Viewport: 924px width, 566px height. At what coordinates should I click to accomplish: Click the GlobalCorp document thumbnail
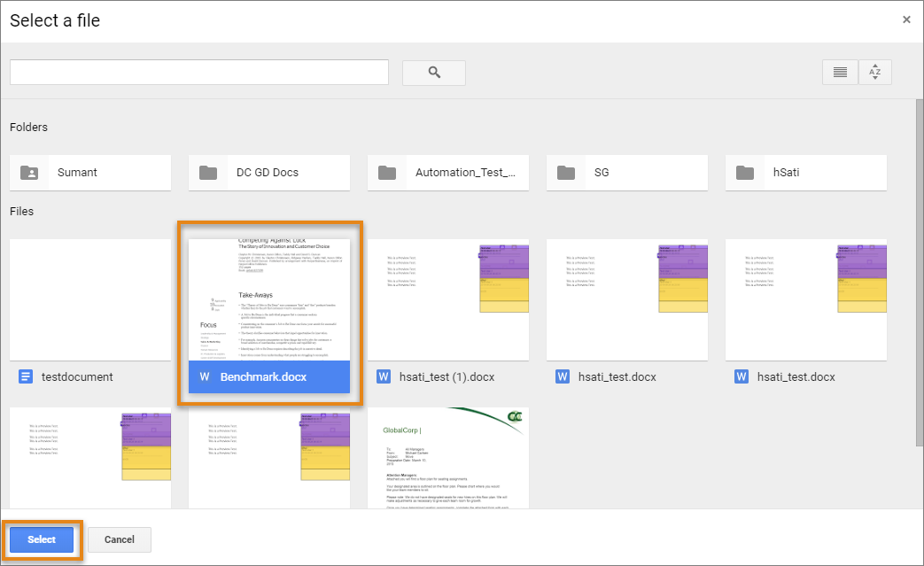point(448,458)
